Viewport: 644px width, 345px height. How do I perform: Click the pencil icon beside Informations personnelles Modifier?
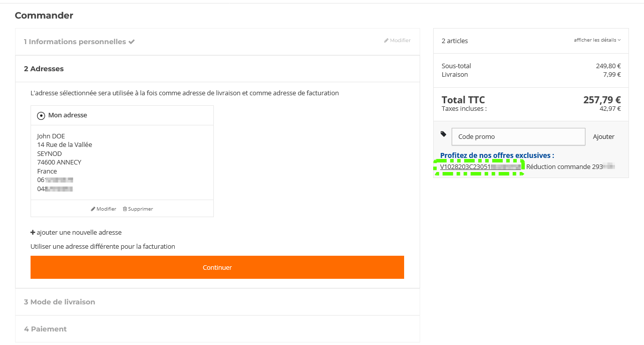coord(386,41)
